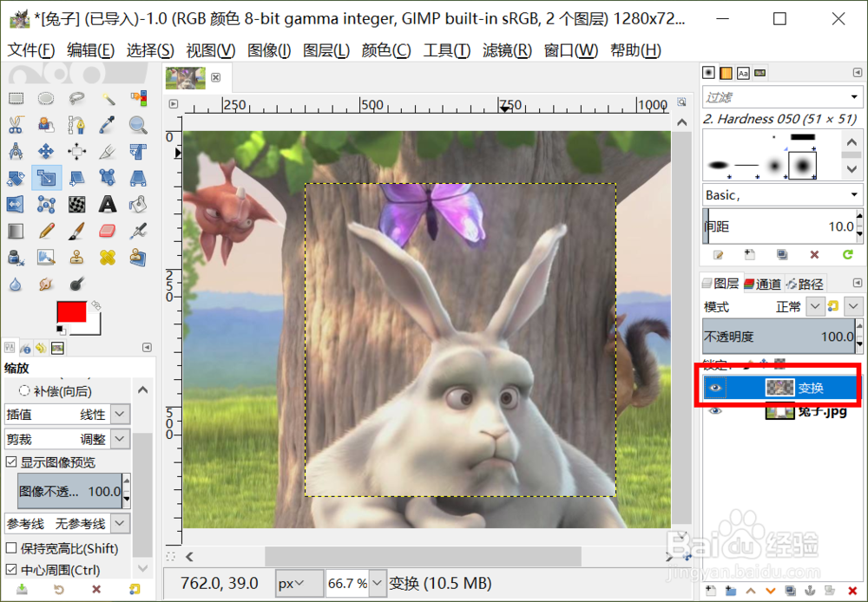Select the Shear tool

[x=76, y=178]
